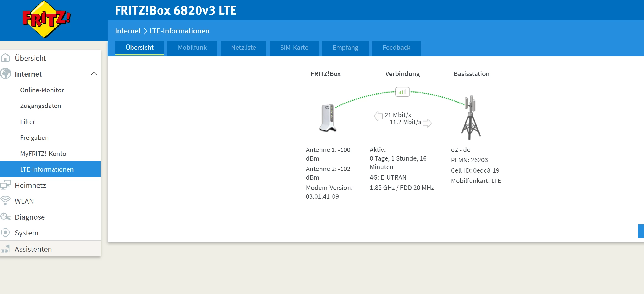
Task: Click the Basisstation column heading
Action: click(x=472, y=74)
